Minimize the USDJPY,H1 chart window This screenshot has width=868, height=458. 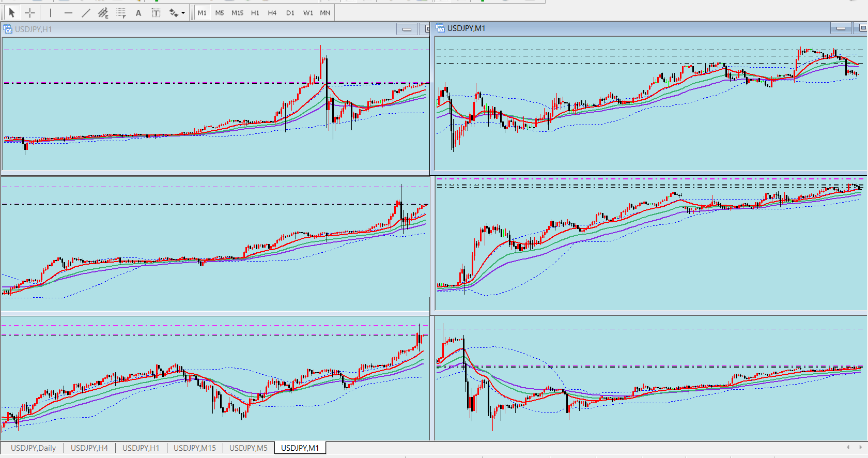pos(407,29)
